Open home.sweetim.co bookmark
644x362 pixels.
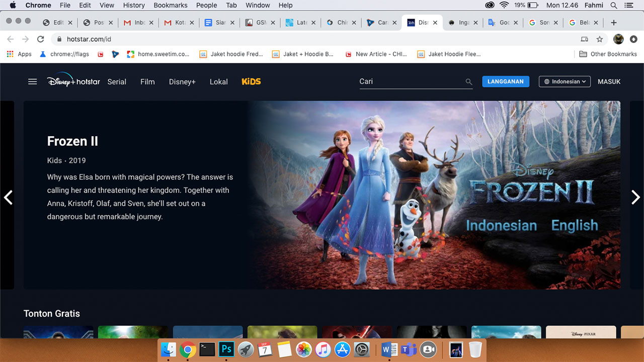158,54
